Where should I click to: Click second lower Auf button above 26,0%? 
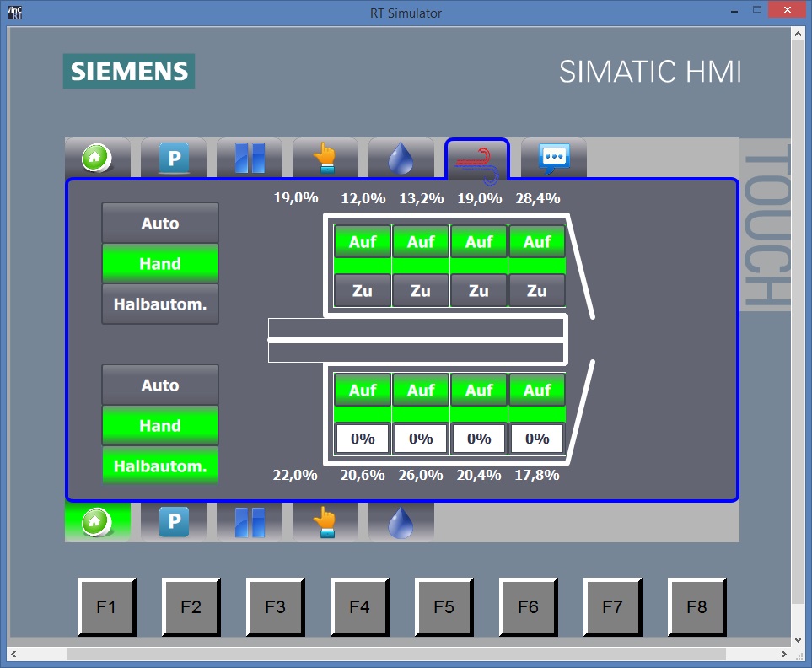click(421, 390)
